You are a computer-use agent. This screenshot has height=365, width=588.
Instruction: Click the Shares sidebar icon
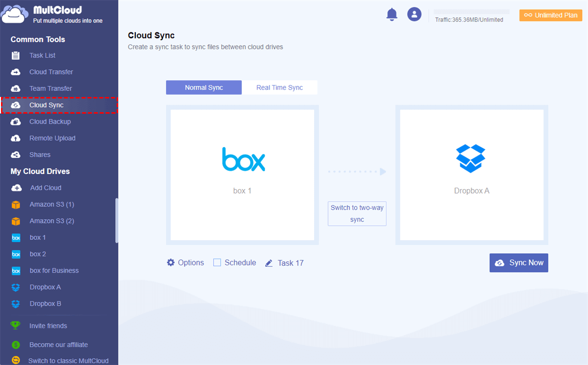click(16, 155)
